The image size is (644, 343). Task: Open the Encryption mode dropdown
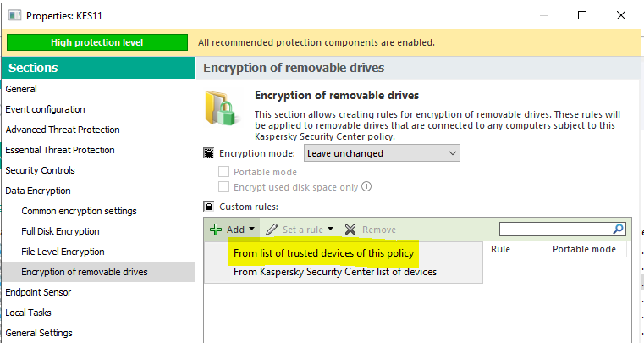382,153
